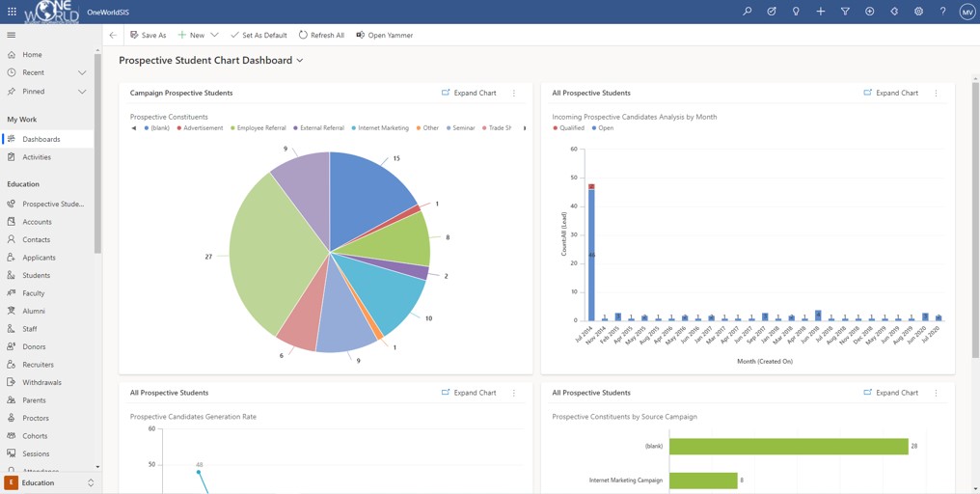Click the back arrow in command bar
Viewport: 980px width, 494px height.
click(x=113, y=35)
